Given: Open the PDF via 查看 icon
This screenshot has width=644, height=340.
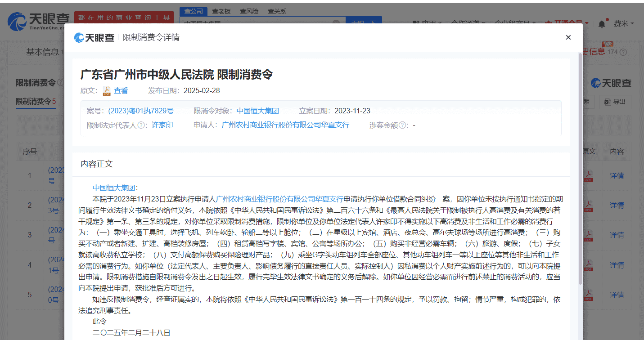Looking at the screenshot, I should 107,90.
